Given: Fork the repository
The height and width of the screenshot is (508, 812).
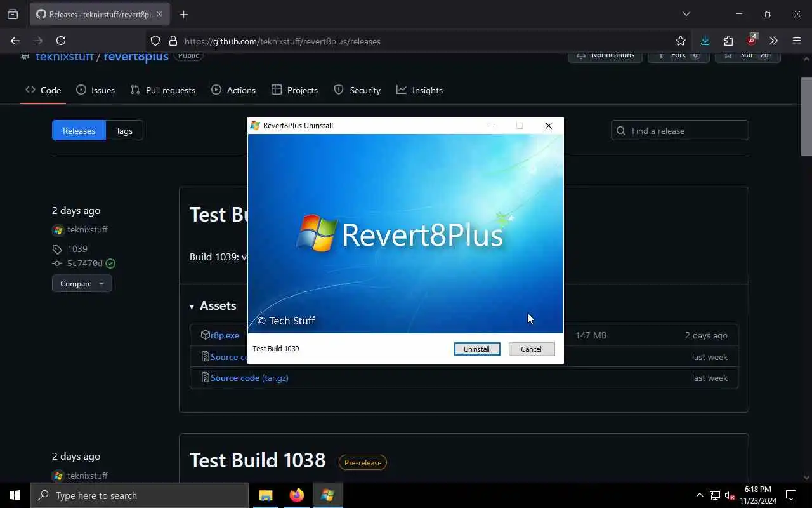Looking at the screenshot, I should (x=678, y=55).
